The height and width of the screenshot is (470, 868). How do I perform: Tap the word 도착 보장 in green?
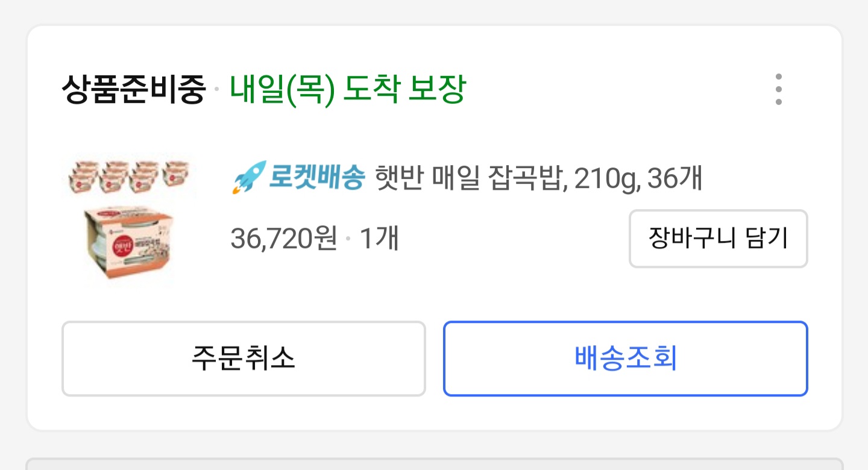[404, 90]
